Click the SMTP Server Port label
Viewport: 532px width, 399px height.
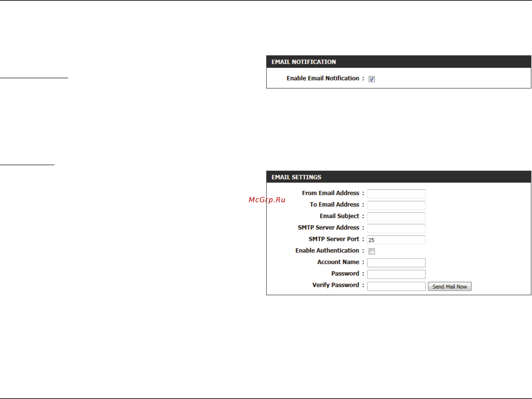coord(334,239)
